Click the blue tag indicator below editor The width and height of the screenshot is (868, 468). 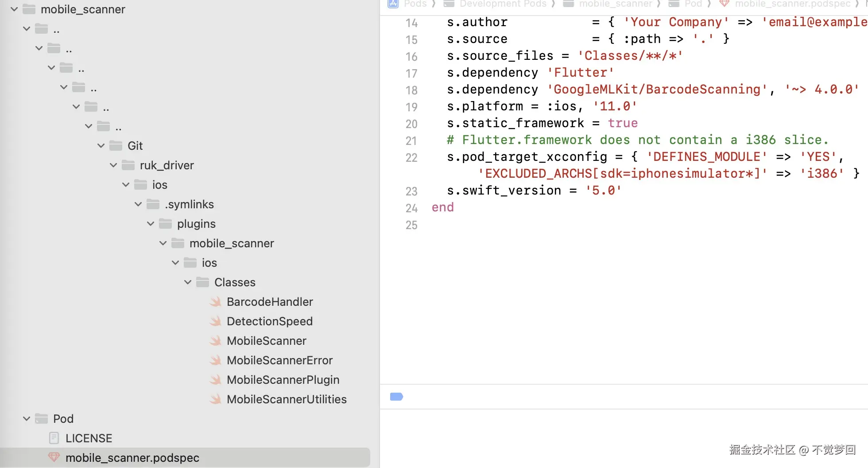pos(396,397)
